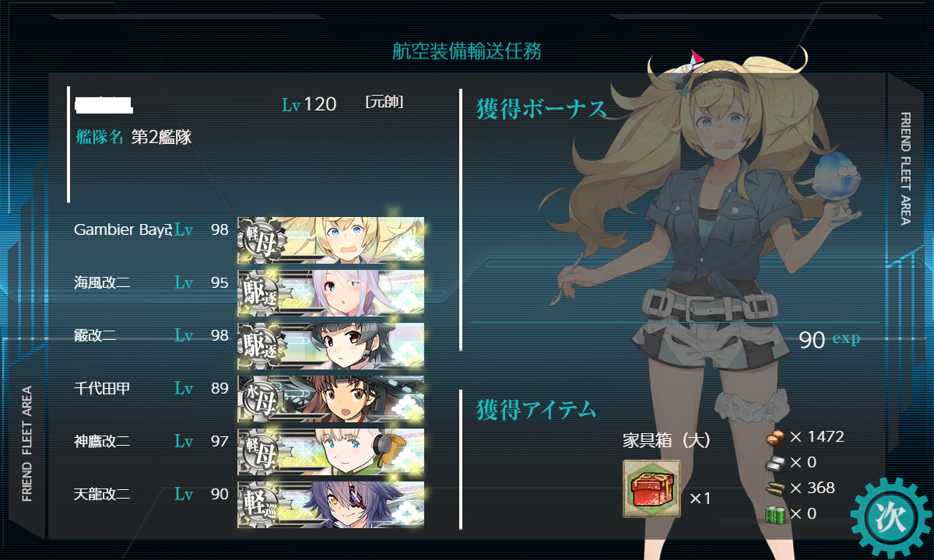Click the red furniture box item icon
The height and width of the screenshot is (560, 934).
(x=651, y=488)
